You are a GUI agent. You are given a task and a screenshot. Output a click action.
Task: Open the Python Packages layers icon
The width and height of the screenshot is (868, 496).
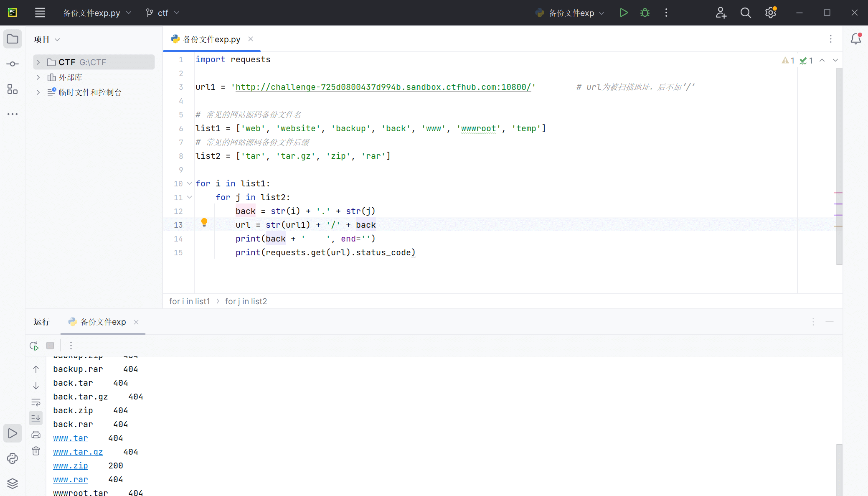pos(13,483)
